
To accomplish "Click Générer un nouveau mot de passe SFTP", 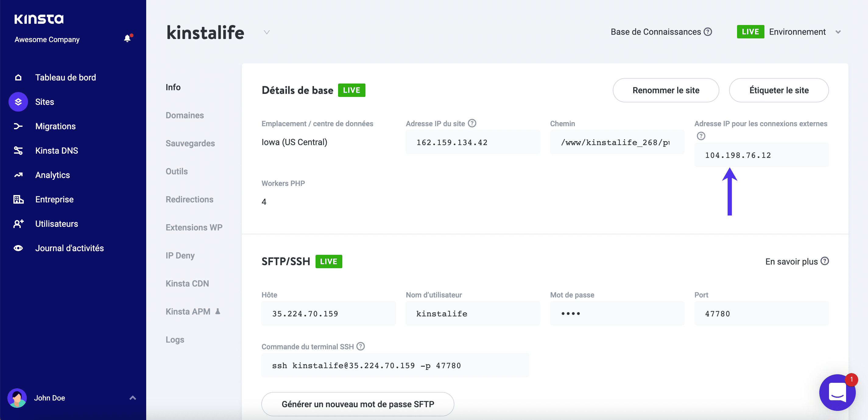I will tap(358, 404).
